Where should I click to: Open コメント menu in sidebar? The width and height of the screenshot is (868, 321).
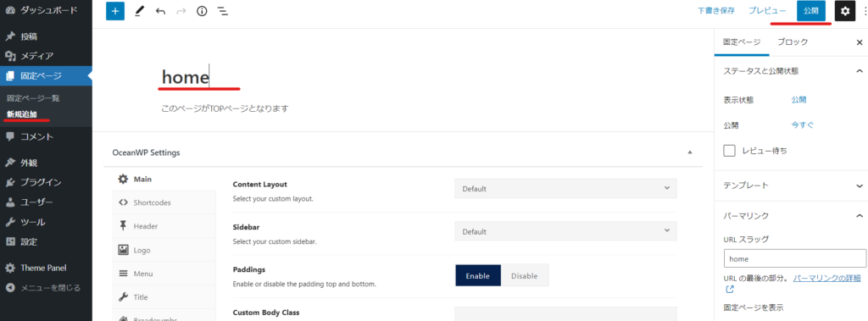47,136
